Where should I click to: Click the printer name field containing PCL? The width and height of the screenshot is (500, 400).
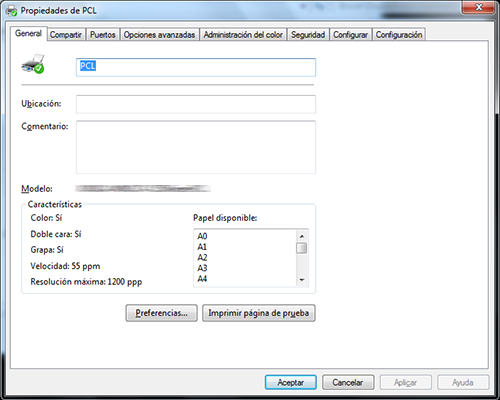click(196, 67)
